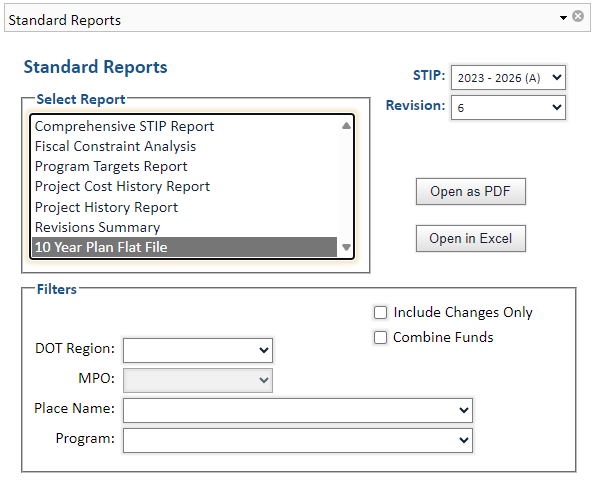
Task: Click report list scroll down arrow
Action: (x=346, y=247)
